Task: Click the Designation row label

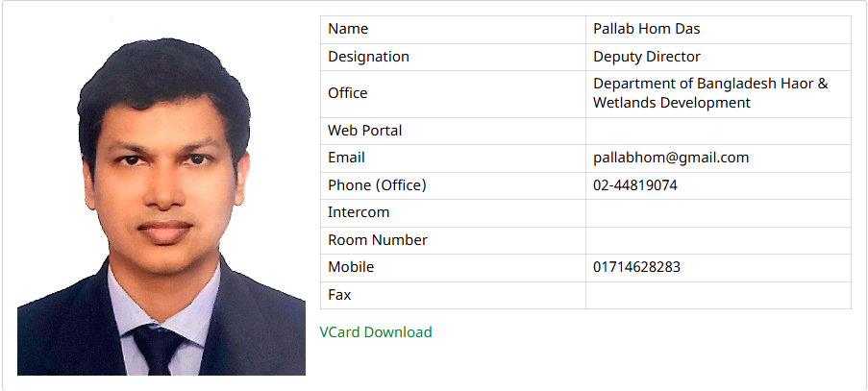Action: (x=368, y=57)
